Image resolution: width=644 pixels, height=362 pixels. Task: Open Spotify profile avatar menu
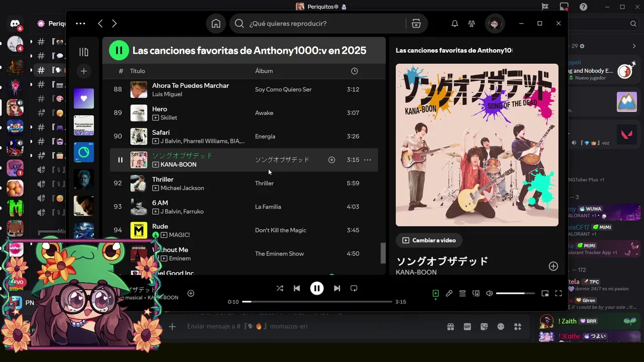point(495,24)
